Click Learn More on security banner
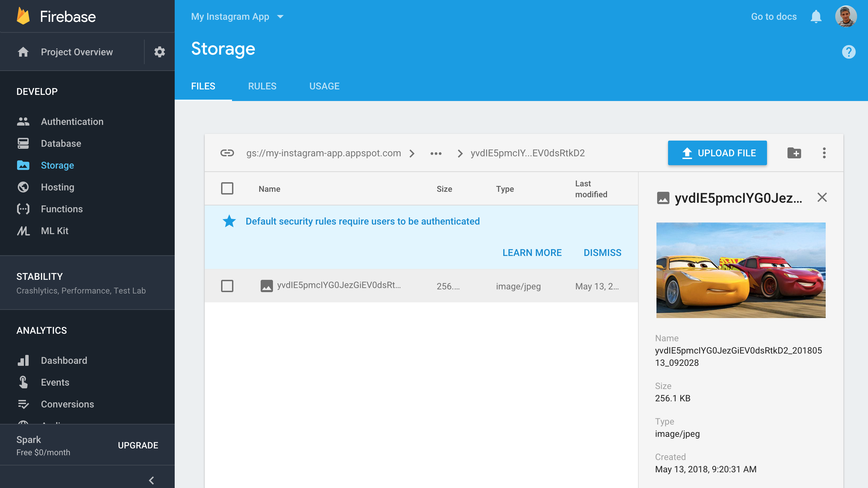The image size is (868, 488). (532, 253)
